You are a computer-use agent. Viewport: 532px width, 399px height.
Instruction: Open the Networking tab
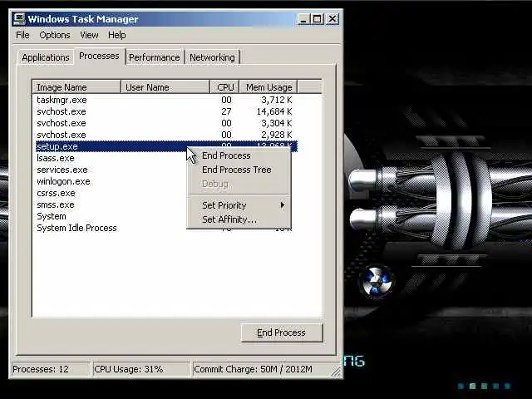[212, 57]
